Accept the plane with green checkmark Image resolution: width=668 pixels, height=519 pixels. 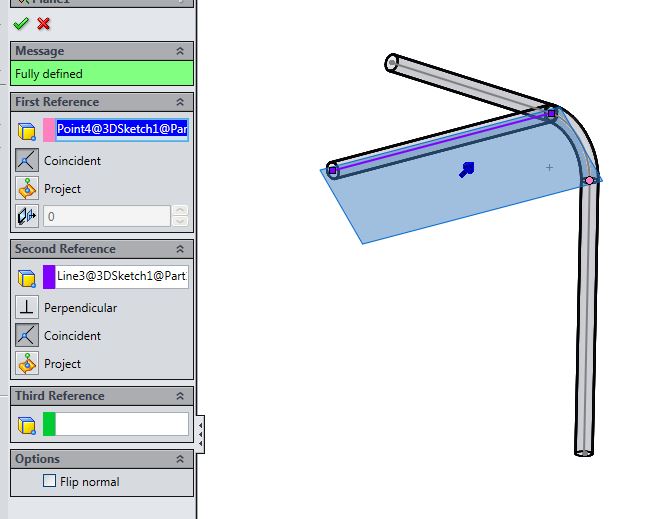(21, 24)
